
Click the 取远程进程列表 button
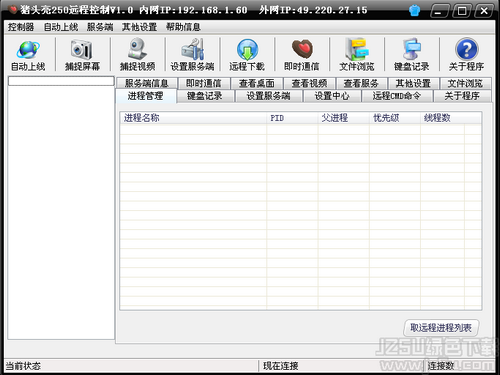[x=441, y=328]
